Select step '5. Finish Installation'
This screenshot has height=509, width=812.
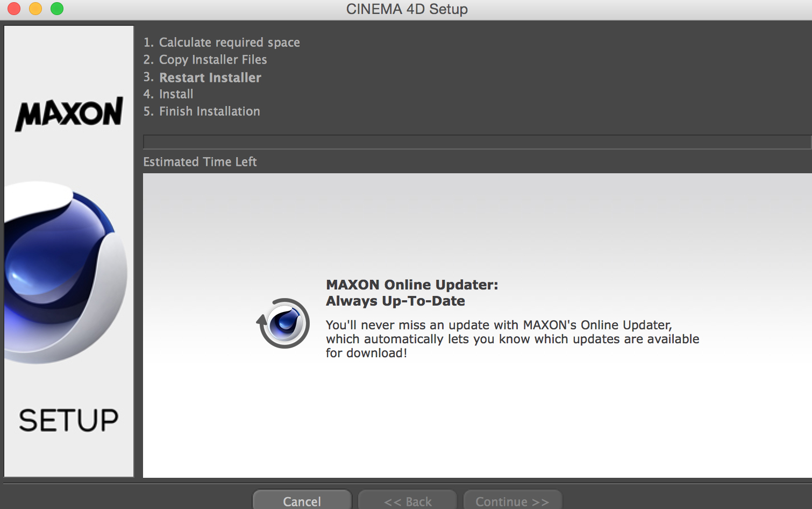point(202,111)
